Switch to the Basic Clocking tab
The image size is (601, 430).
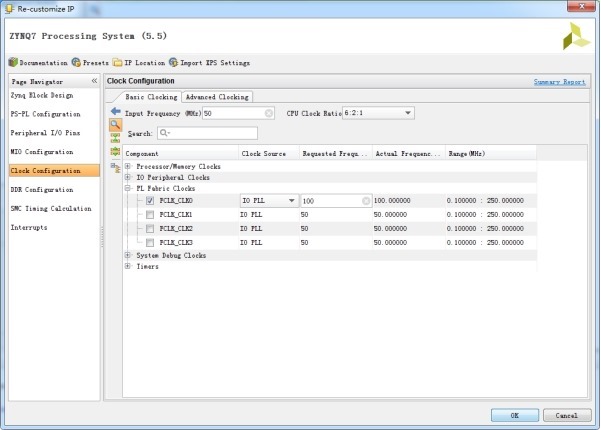pyautogui.click(x=151, y=97)
